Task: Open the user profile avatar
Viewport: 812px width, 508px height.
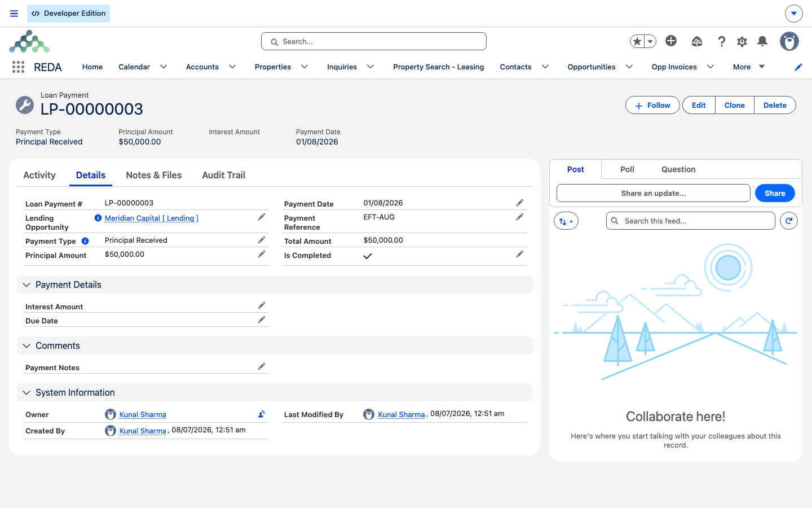Action: click(789, 41)
